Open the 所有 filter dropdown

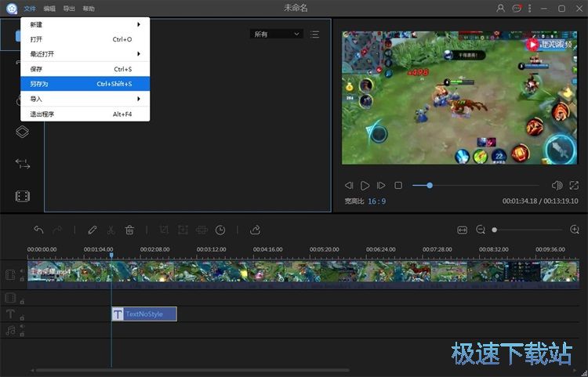coord(277,34)
